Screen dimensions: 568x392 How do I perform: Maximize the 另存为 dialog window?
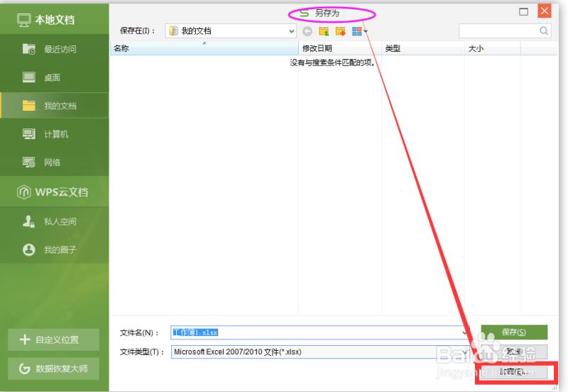pos(523,12)
